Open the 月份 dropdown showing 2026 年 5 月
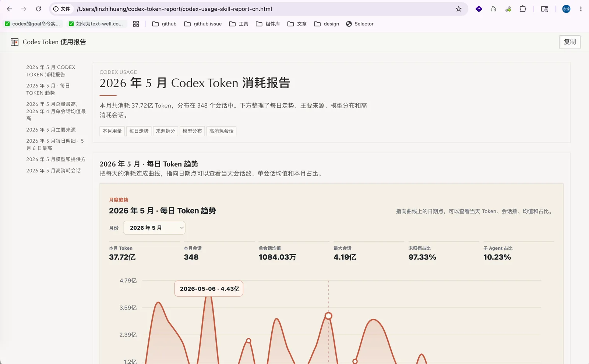The width and height of the screenshot is (589, 364). tap(154, 228)
